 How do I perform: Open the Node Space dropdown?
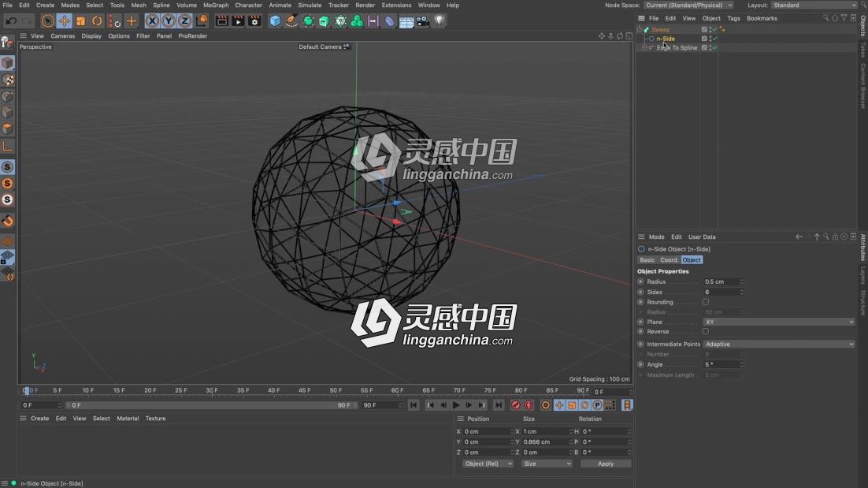[688, 5]
